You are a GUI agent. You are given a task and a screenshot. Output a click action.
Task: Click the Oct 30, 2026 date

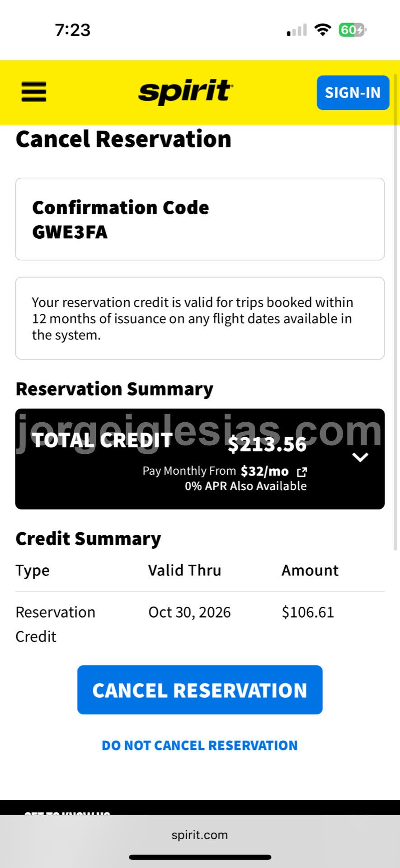tap(189, 612)
